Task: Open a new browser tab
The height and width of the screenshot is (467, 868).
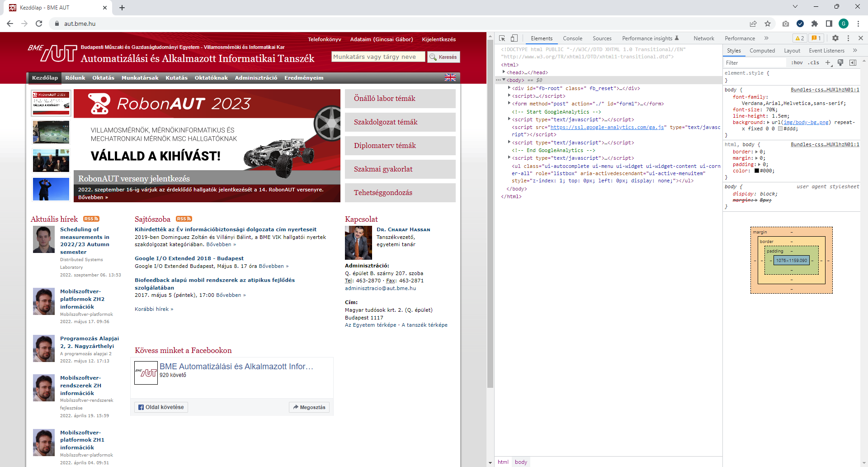Action: 122,8
